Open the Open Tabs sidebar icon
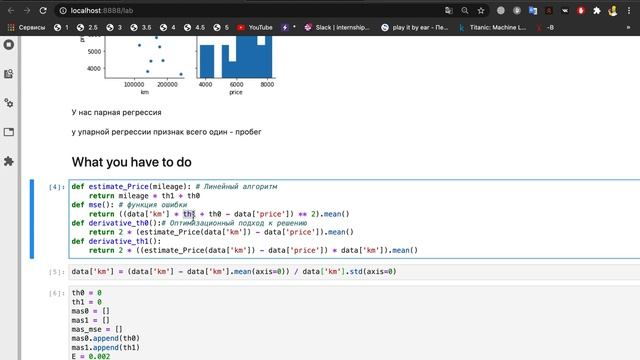Screen dimensions: 640x360 click(x=9, y=132)
